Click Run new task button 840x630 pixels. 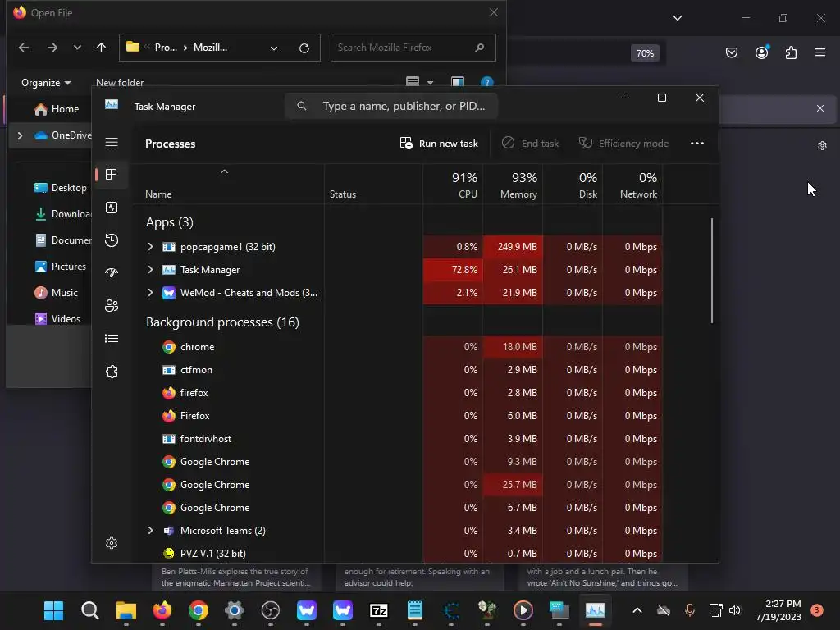(439, 143)
